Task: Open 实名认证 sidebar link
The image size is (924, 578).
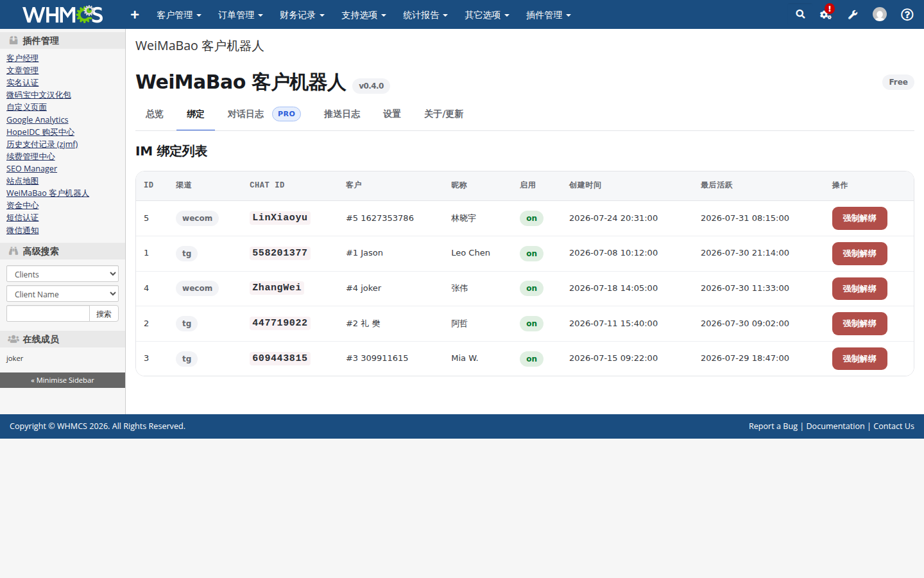Action: point(22,83)
